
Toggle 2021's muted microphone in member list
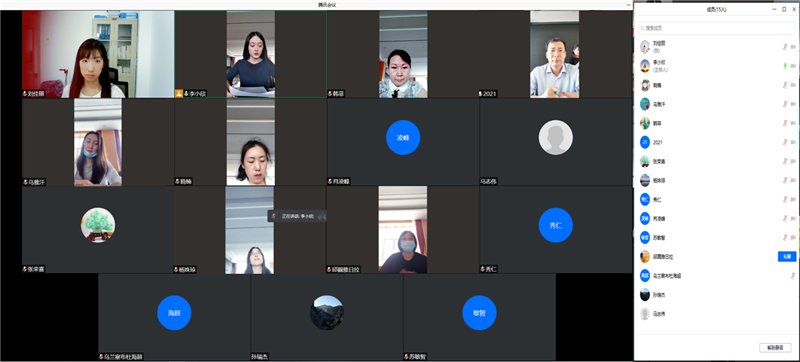point(786,142)
